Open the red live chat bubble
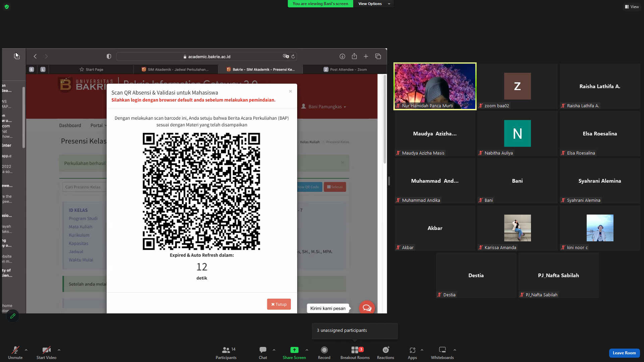 tap(367, 308)
